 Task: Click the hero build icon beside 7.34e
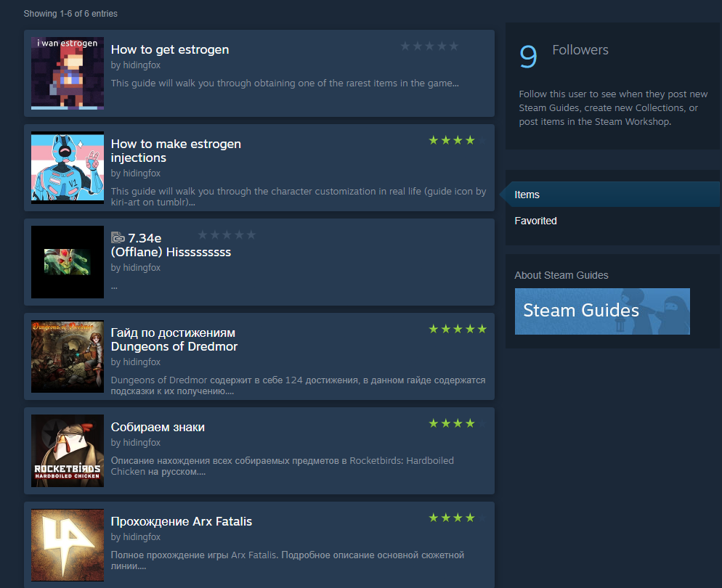118,238
